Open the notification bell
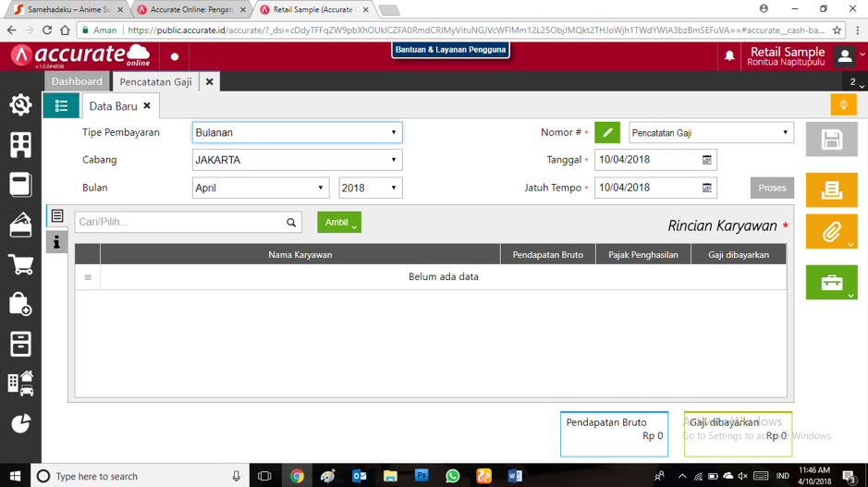 (x=729, y=55)
